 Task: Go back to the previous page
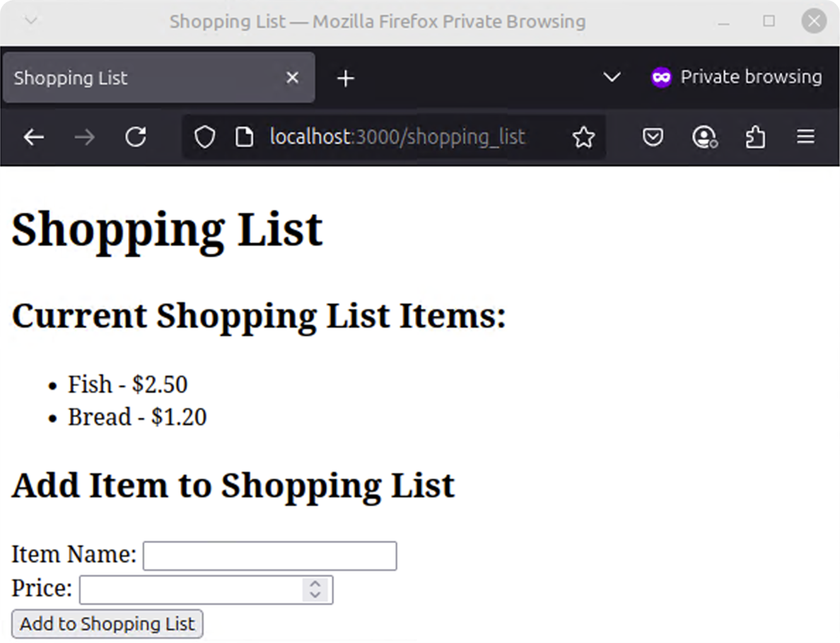click(33, 137)
